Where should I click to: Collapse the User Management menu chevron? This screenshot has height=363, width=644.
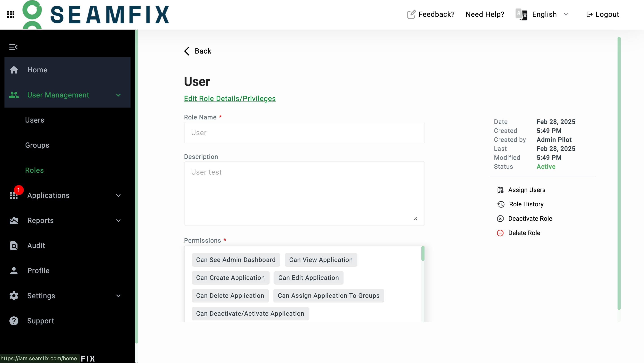(x=118, y=95)
